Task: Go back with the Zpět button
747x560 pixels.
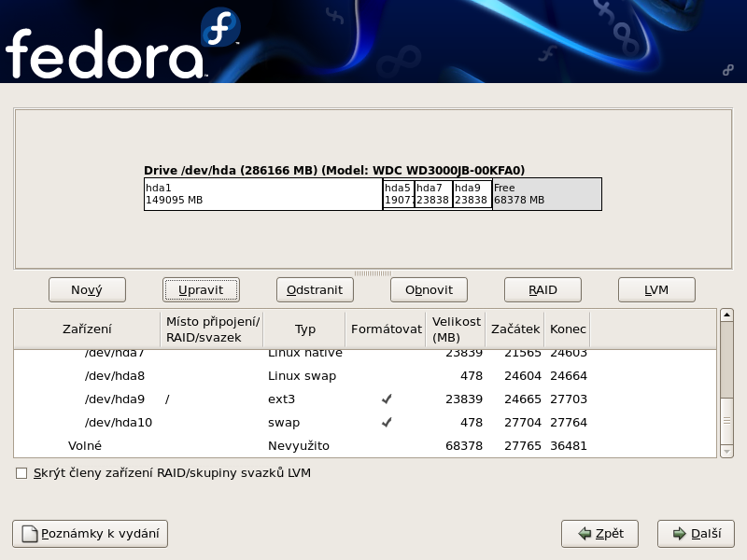Action: (599, 534)
